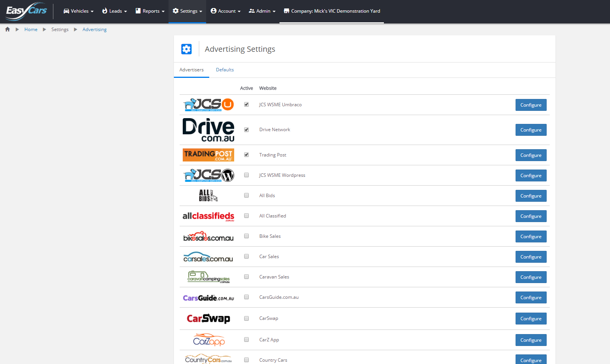Click the gear icon beside Settings
Screen dimensions: 610x364
tap(176, 11)
